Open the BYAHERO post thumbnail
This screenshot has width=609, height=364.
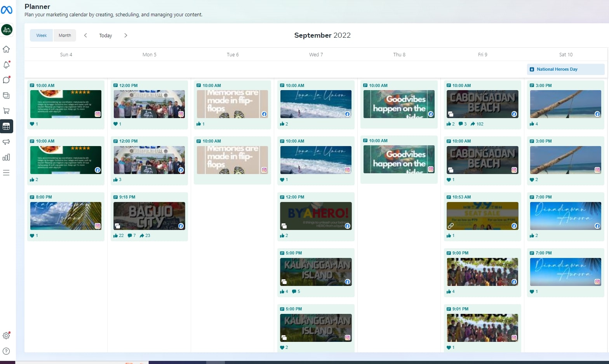(x=316, y=216)
